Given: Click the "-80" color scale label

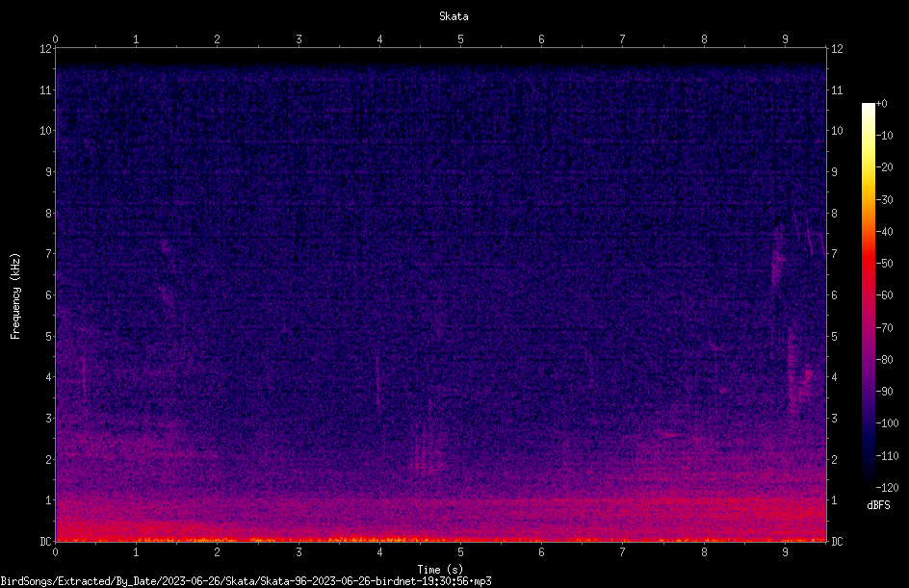Looking at the screenshot, I should 884,360.
